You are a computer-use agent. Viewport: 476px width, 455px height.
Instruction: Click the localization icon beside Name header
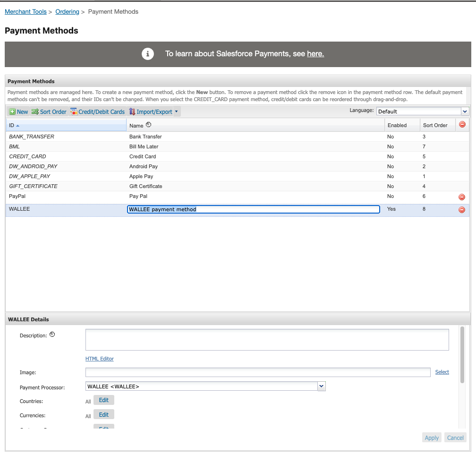coord(148,125)
